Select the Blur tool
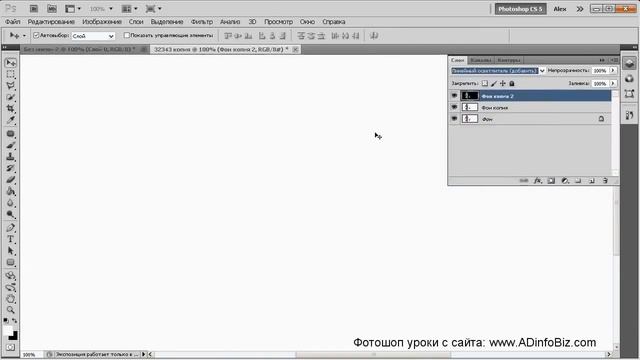 (x=11, y=203)
